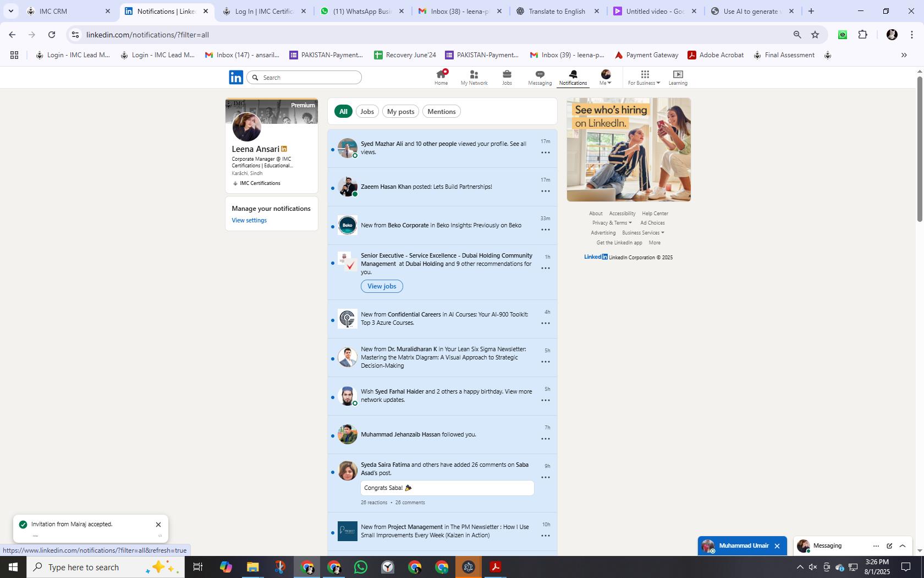Open Ad Choices footer link
Image resolution: width=924 pixels, height=578 pixels.
(652, 223)
